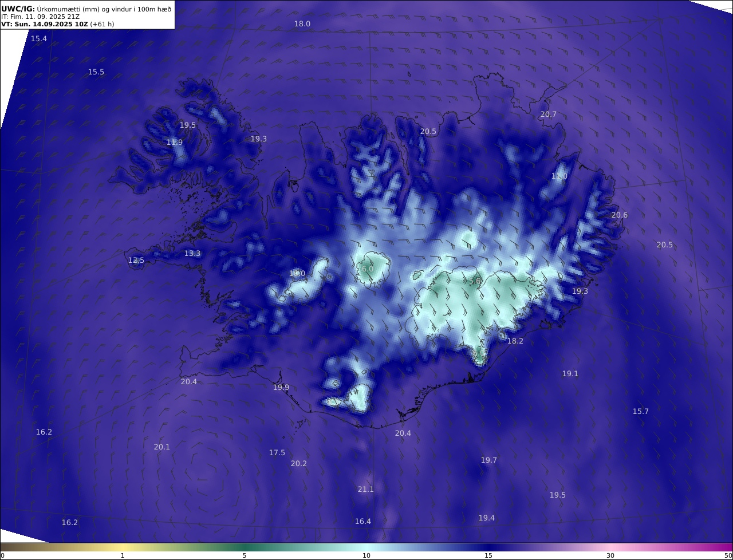Click the 19.1 value label
Image resolution: width=733 pixels, height=560 pixels.
pyautogui.click(x=570, y=373)
